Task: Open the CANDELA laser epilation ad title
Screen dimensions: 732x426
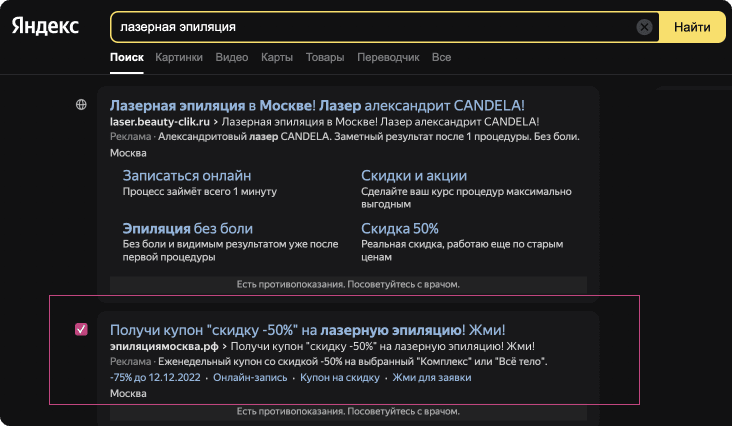Action: tap(317, 105)
